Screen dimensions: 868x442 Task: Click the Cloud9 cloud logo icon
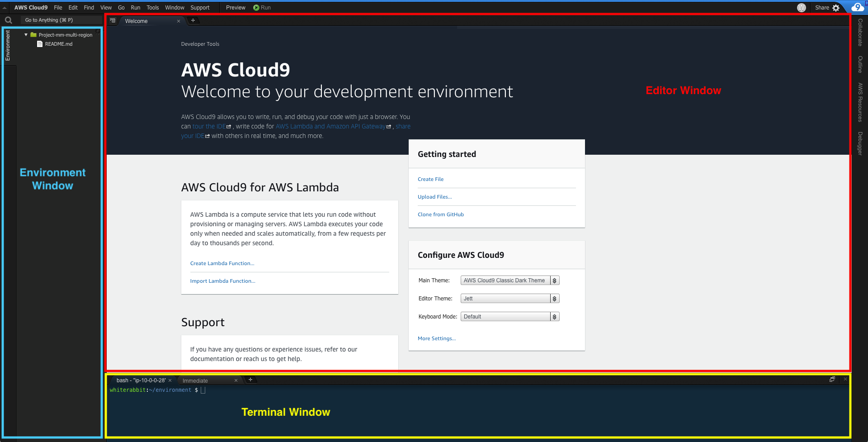857,7
